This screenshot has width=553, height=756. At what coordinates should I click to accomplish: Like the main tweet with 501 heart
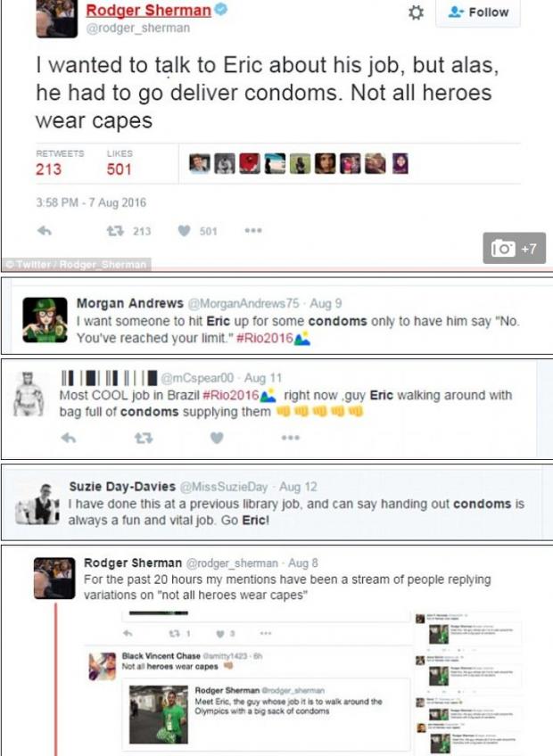pyautogui.click(x=197, y=231)
